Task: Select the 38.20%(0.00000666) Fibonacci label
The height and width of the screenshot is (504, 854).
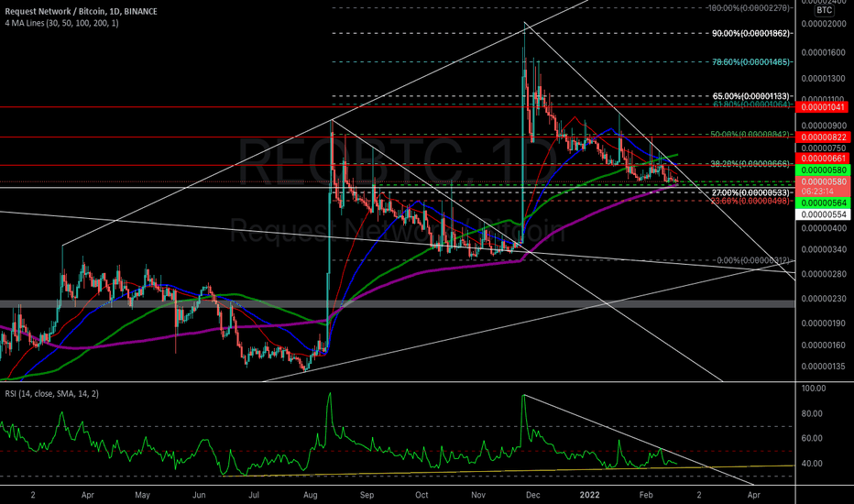Action: click(750, 164)
